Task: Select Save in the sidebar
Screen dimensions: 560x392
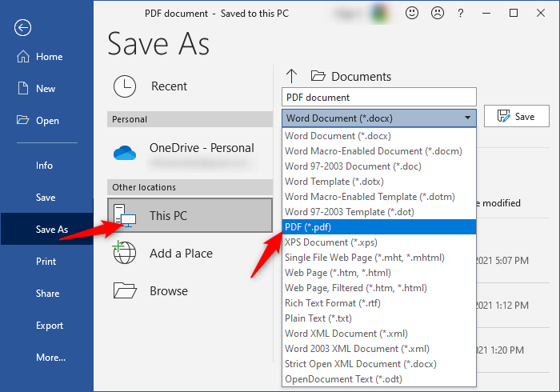Action: click(x=46, y=198)
